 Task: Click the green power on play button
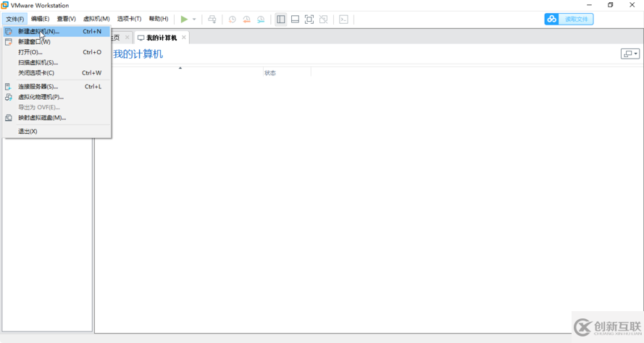(184, 20)
